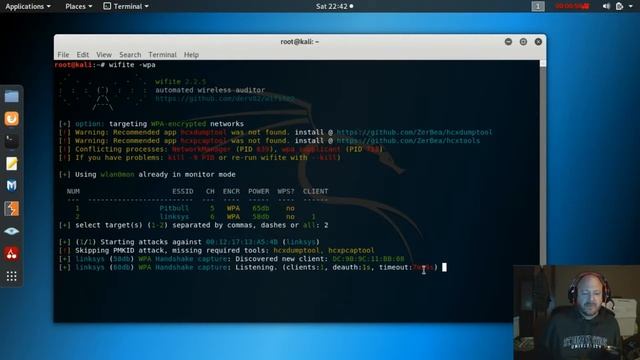The height and width of the screenshot is (360, 640).
Task: Click the power status icon in top bar
Action: (619, 6)
